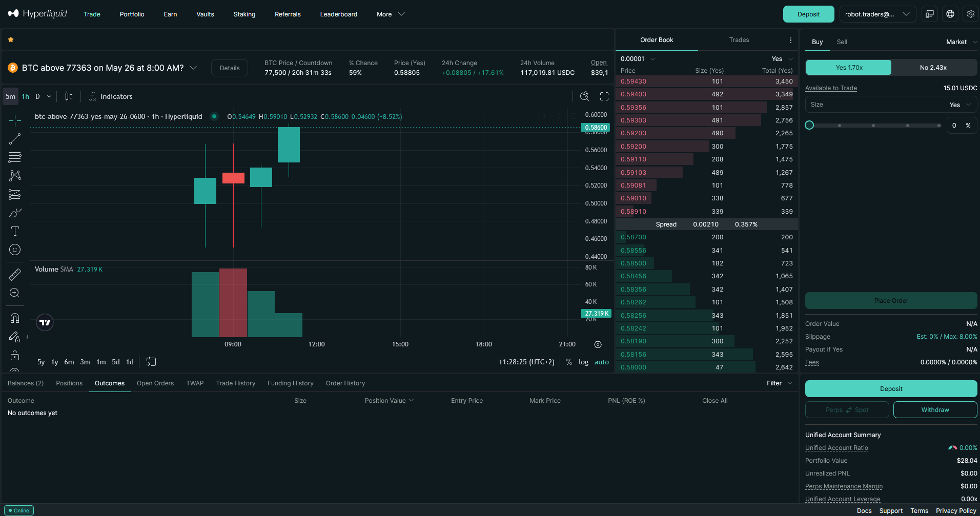Open the emoji icons tool
Image resolution: width=980 pixels, height=516 pixels.
[15, 250]
